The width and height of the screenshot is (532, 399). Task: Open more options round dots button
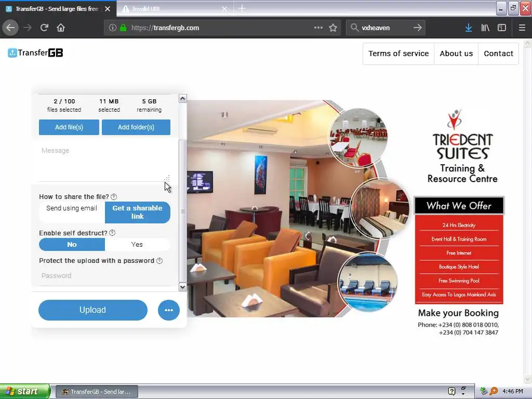point(169,310)
